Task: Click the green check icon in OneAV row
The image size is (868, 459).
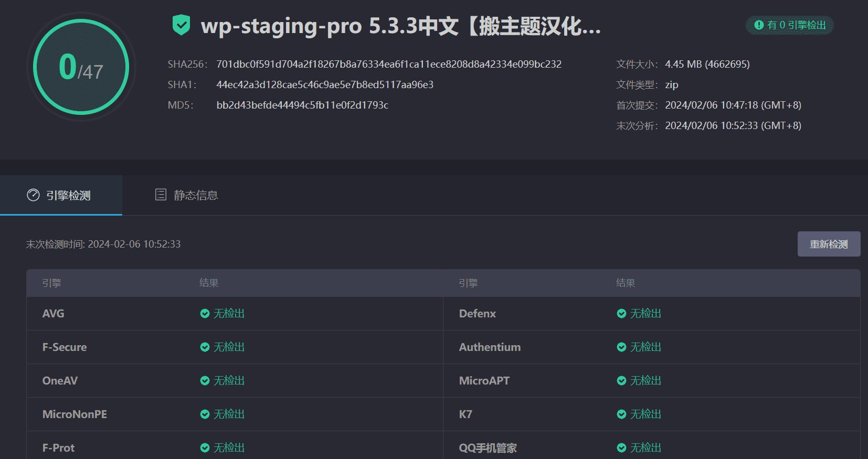Action: click(x=205, y=381)
